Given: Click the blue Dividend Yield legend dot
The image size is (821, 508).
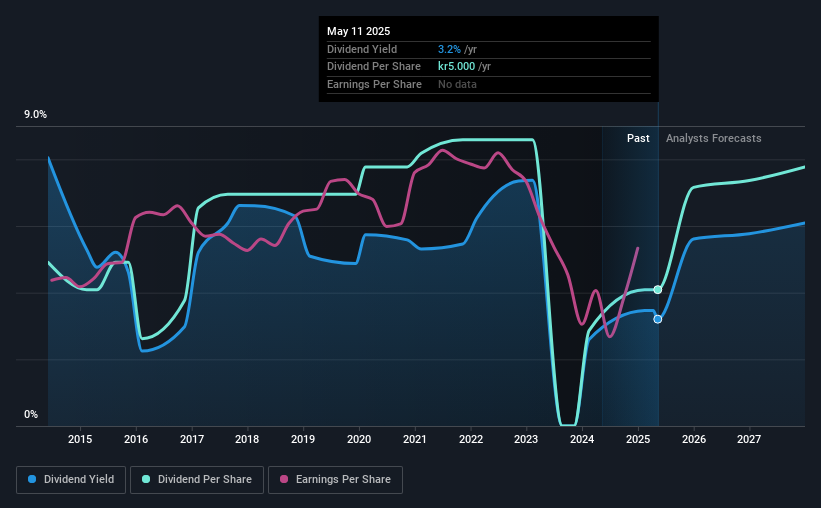Looking at the screenshot, I should click(x=32, y=479).
